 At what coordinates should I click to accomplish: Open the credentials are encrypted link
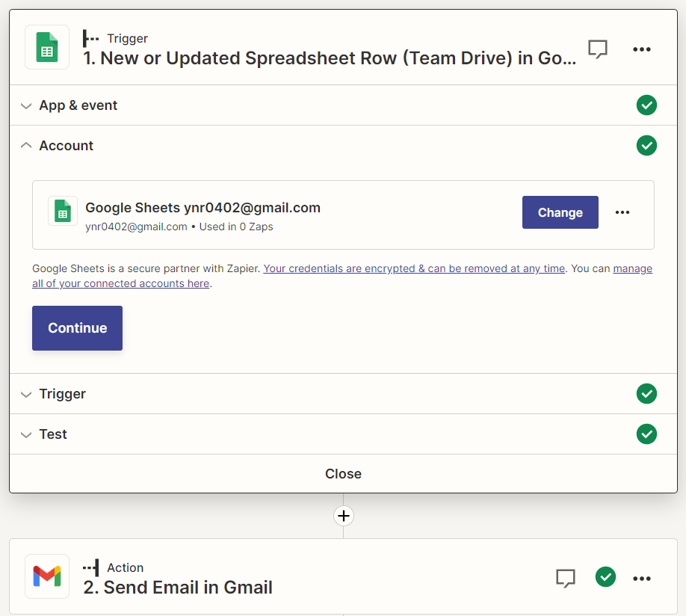click(414, 268)
